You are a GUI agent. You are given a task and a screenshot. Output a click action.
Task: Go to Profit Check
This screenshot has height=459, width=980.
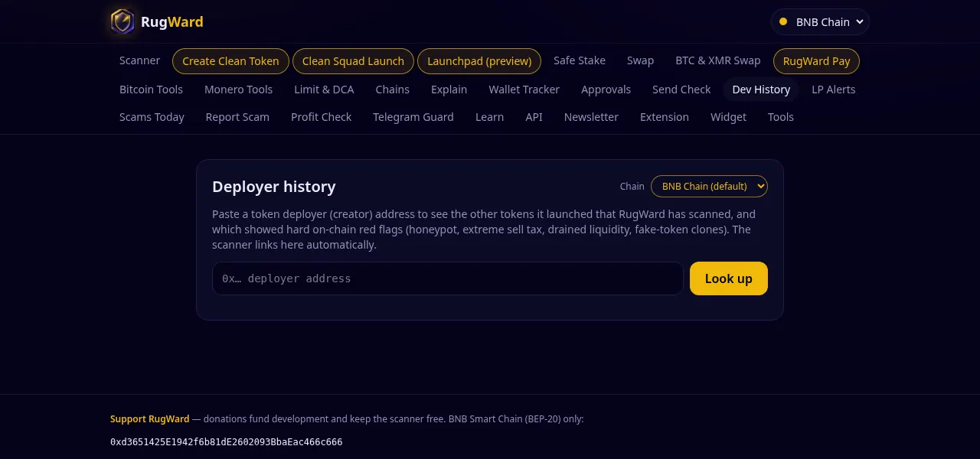point(322,117)
